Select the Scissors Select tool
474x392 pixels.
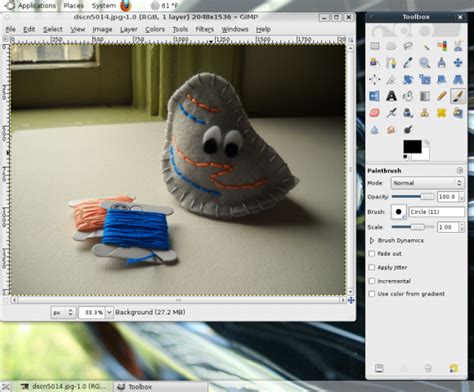click(458, 46)
